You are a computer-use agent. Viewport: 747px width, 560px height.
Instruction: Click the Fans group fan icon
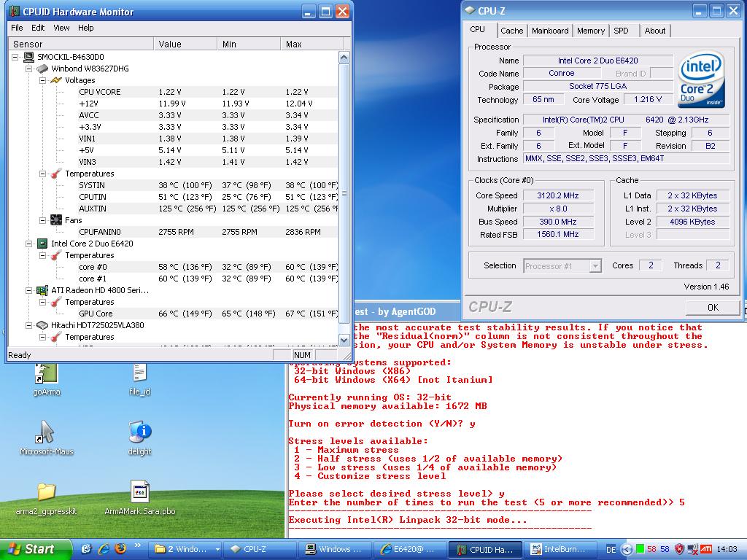pos(56,220)
